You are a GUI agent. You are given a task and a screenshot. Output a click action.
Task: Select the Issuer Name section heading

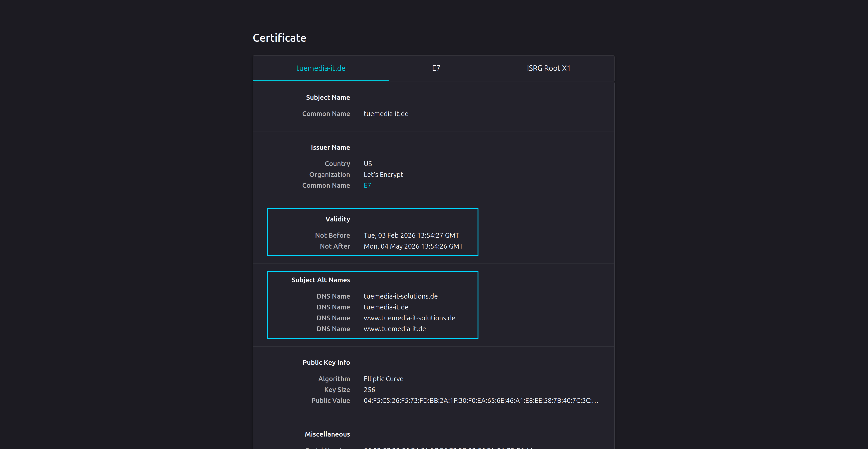[x=330, y=147]
